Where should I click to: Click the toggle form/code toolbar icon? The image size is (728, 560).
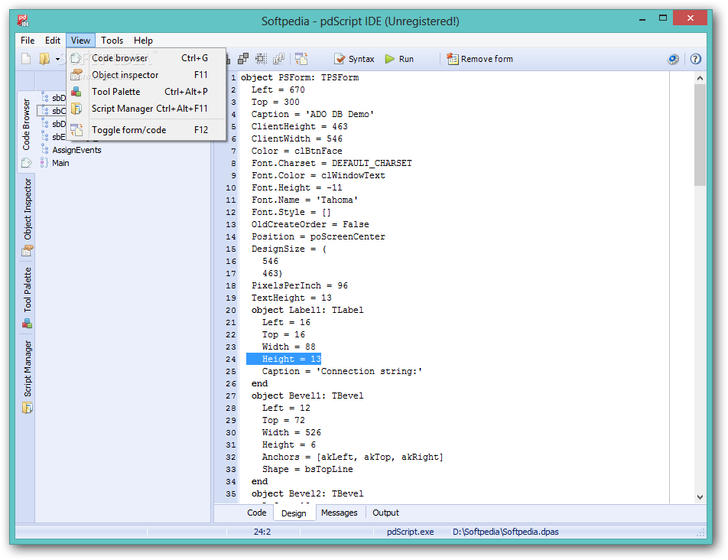[x=301, y=58]
